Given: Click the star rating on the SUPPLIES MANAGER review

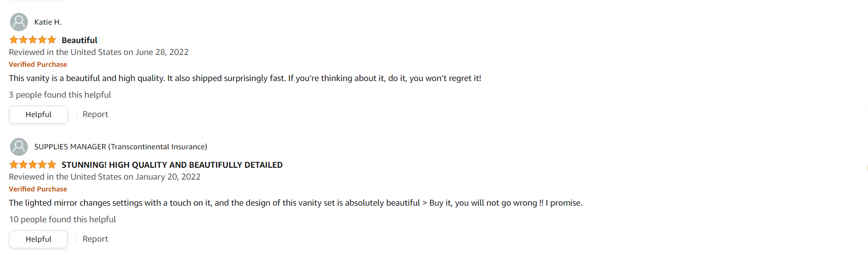Looking at the screenshot, I should pos(33,164).
